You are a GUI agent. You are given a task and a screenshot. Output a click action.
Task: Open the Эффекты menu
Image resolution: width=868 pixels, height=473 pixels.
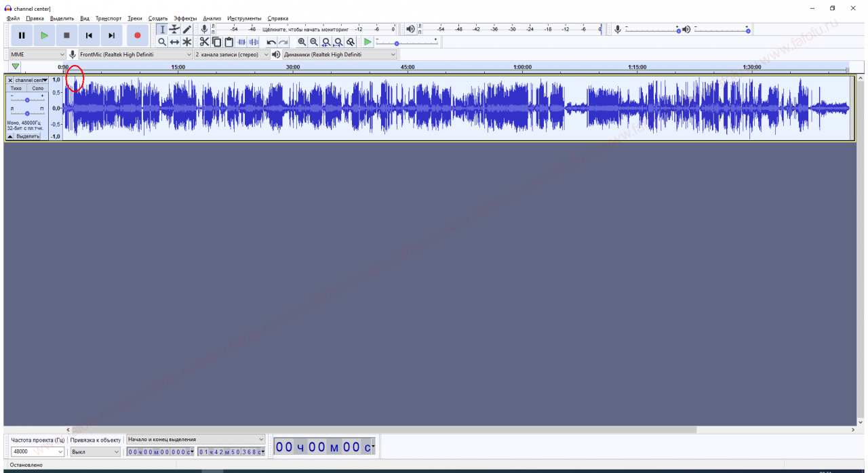click(185, 18)
